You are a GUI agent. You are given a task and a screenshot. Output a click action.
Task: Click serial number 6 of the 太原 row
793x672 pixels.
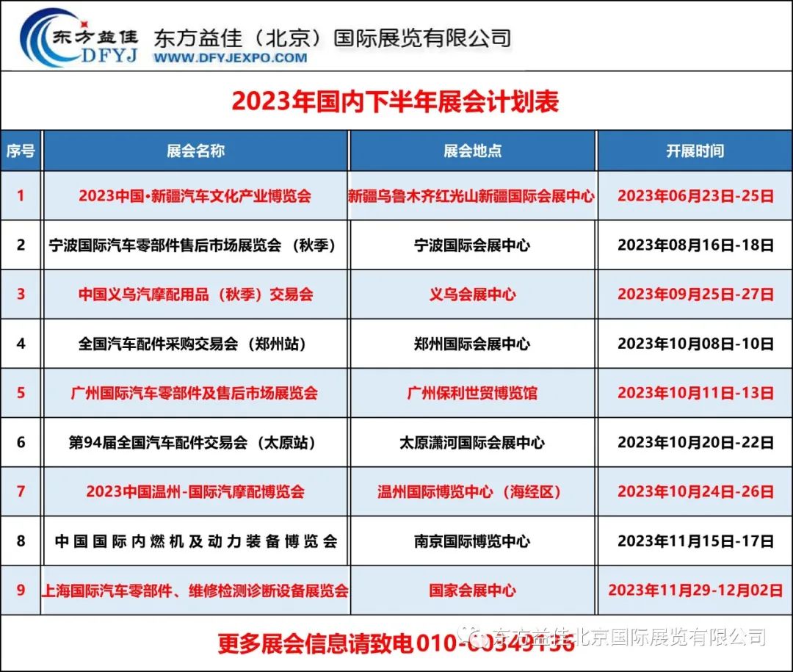[21, 442]
